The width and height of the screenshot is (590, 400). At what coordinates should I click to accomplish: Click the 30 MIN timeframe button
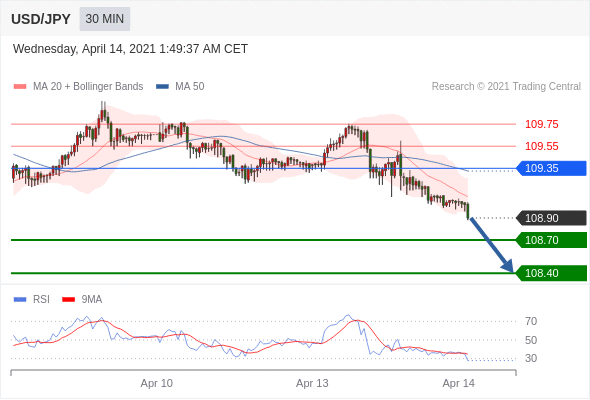click(x=105, y=19)
